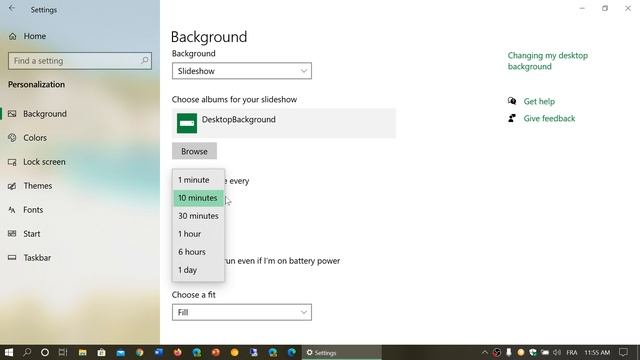Open the Lock screen settings page
The height and width of the screenshot is (360, 640).
click(44, 162)
